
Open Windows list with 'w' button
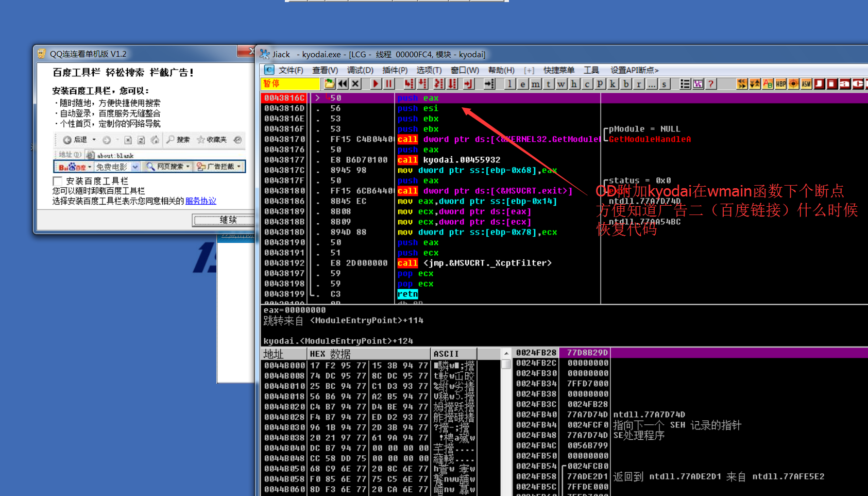pos(561,84)
